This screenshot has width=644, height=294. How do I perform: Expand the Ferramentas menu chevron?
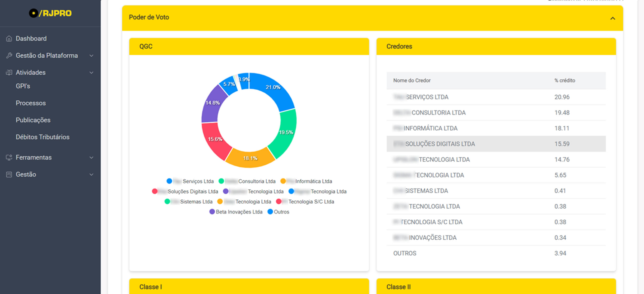click(x=92, y=158)
